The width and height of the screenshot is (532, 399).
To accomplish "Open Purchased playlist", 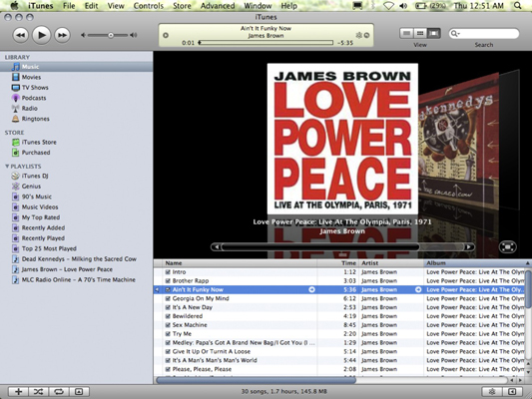I will (36, 153).
